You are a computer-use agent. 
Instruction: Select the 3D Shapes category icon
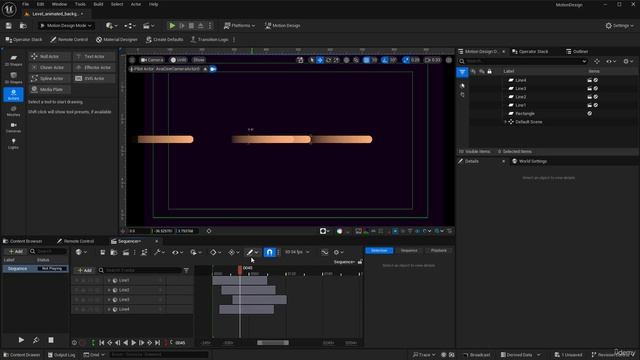13,78
